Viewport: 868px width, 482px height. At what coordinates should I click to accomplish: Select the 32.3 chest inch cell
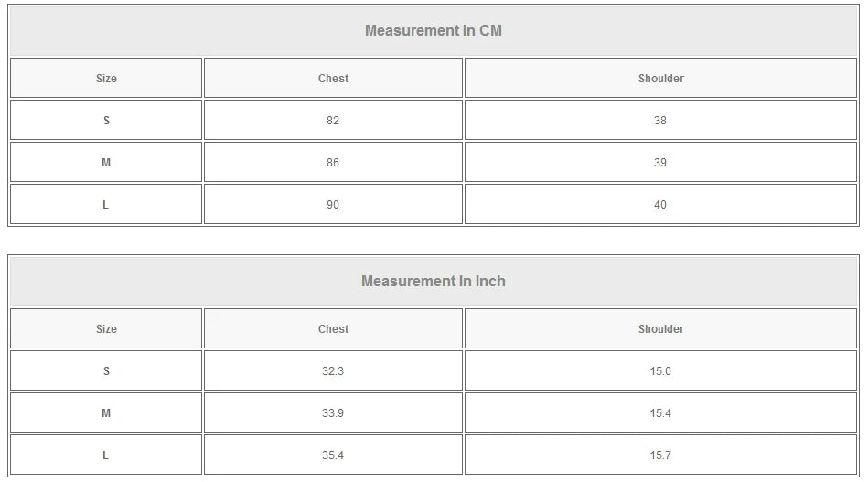pos(333,371)
